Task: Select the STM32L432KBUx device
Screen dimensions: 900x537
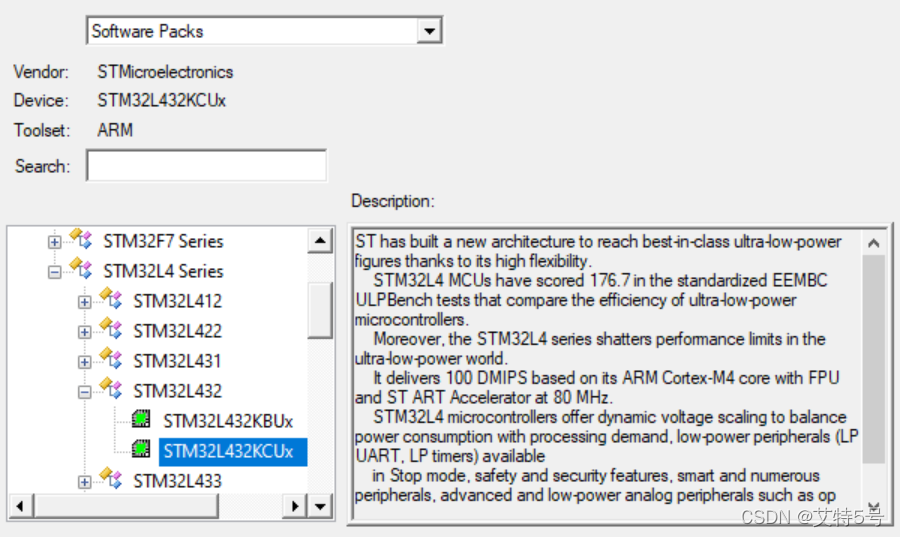Action: pos(228,421)
